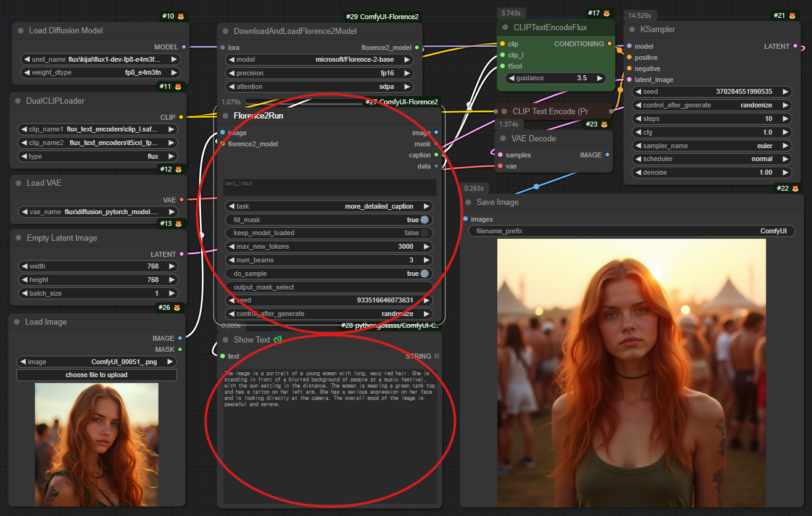
Task: Open the scheduler normal dropdown
Action: (x=711, y=159)
